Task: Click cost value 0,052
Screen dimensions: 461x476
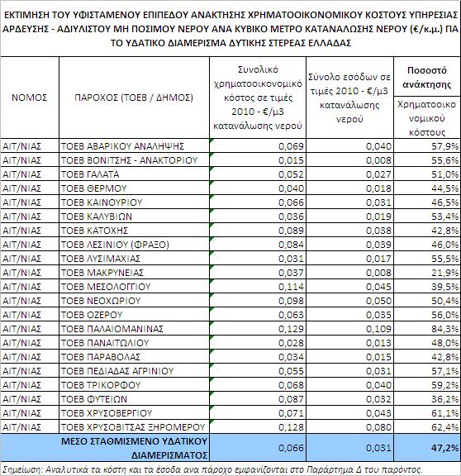Action: [258, 174]
